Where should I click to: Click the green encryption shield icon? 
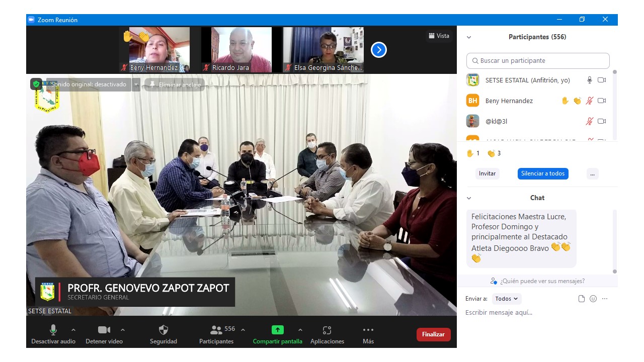pos(36,84)
